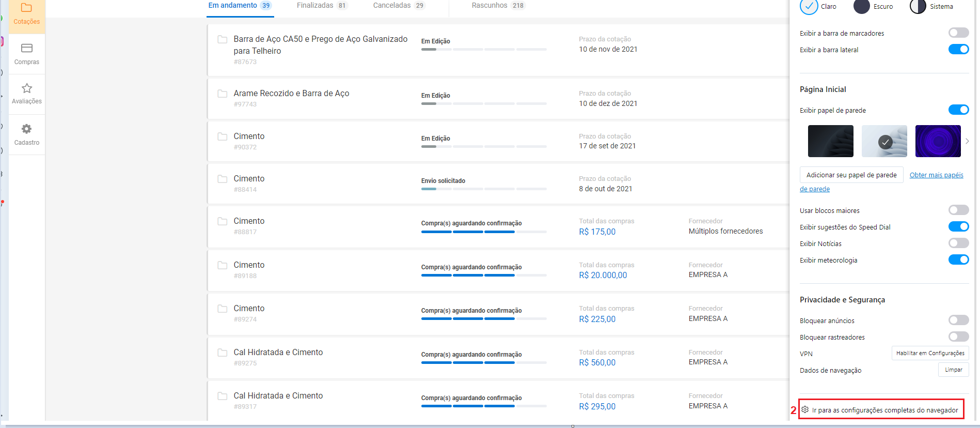Image resolution: width=980 pixels, height=428 pixels.
Task: Open Cal Hidratada e Cimento #89275
Action: 278,353
